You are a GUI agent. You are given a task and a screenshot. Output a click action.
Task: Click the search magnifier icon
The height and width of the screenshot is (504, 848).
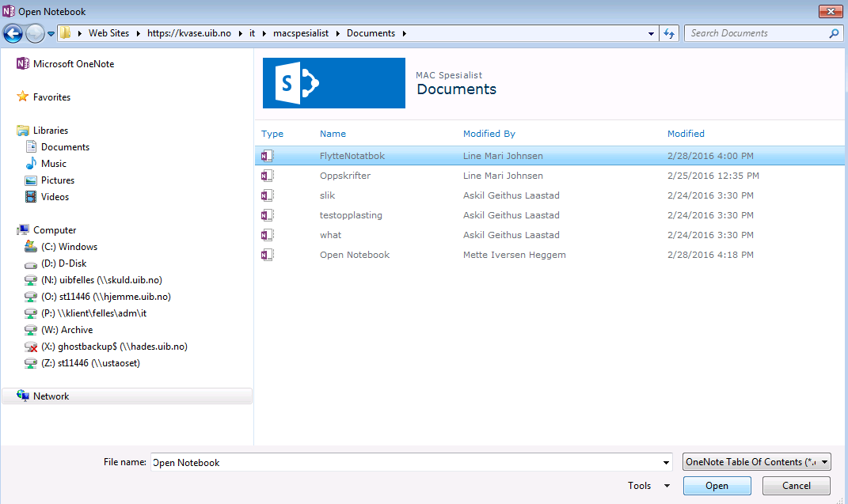coord(834,33)
